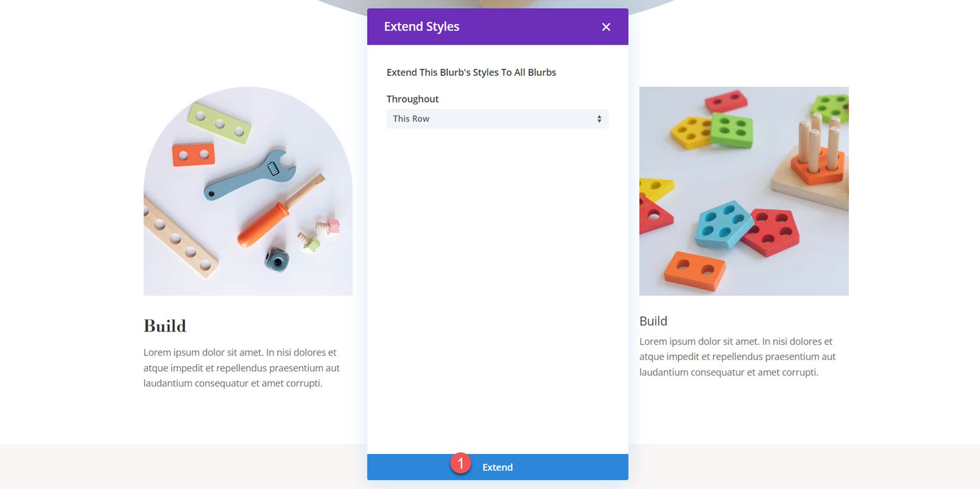
Task: Click the right blurb's Lorem ipsum paragraph
Action: click(x=737, y=357)
